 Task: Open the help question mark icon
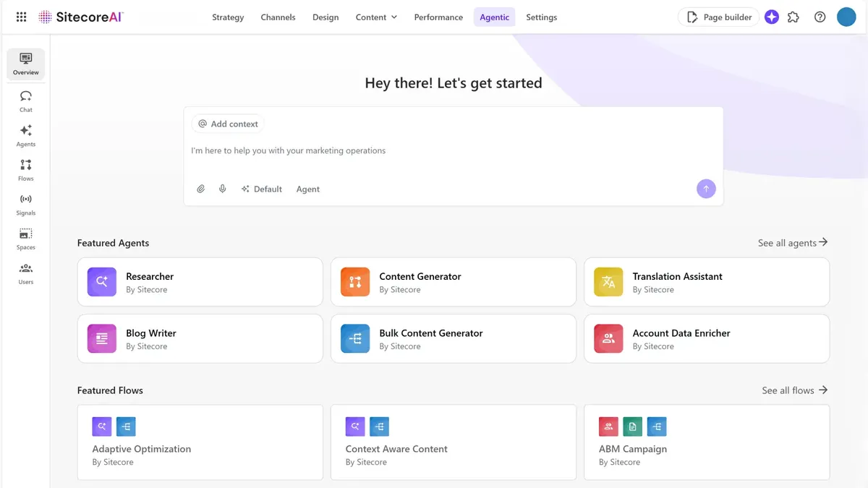[820, 17]
